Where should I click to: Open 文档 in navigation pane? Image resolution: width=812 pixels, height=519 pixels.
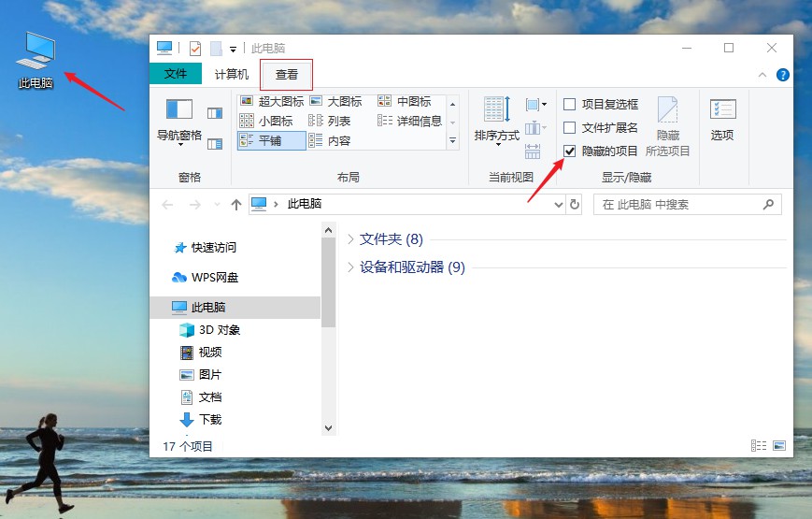tap(201, 397)
